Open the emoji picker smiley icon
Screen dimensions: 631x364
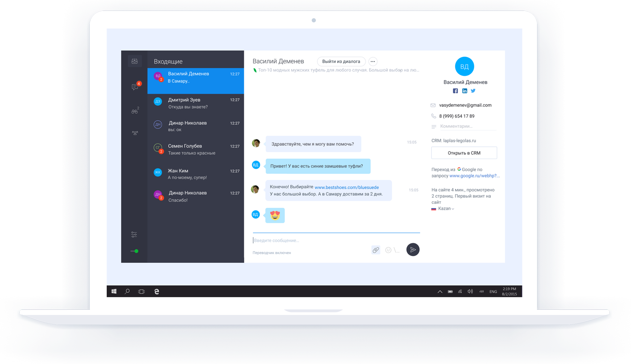tap(388, 250)
